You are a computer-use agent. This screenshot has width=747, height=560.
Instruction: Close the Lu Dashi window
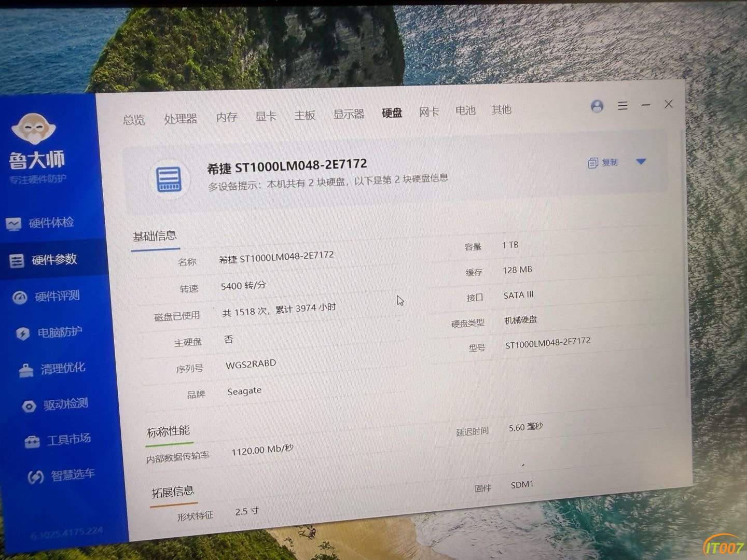pyautogui.click(x=669, y=104)
